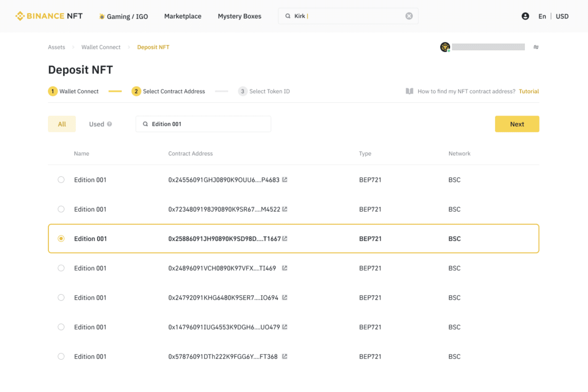Click the magnifier icon in the top search bar

click(288, 16)
